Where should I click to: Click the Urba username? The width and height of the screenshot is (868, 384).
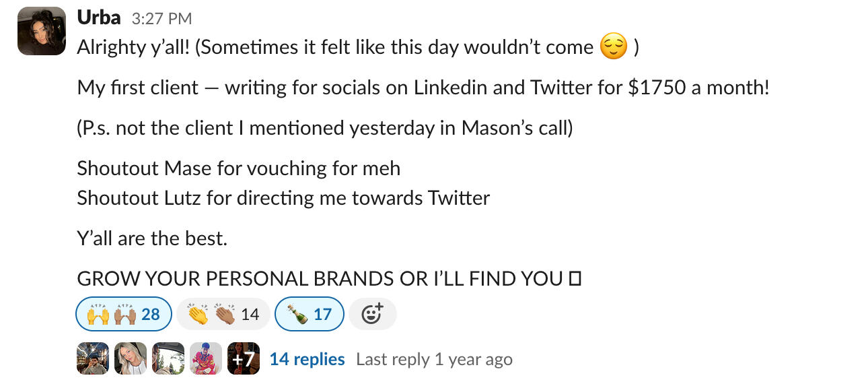pos(99,18)
